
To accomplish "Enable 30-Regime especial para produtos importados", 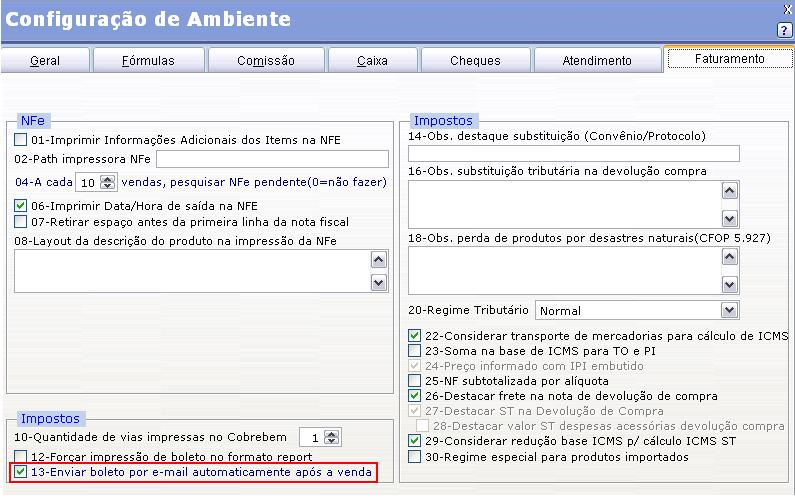I will coord(415,457).
